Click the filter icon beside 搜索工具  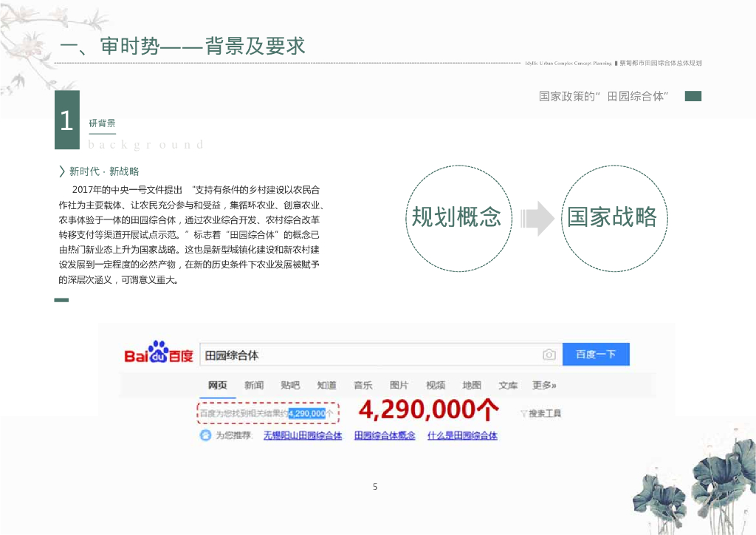(523, 413)
